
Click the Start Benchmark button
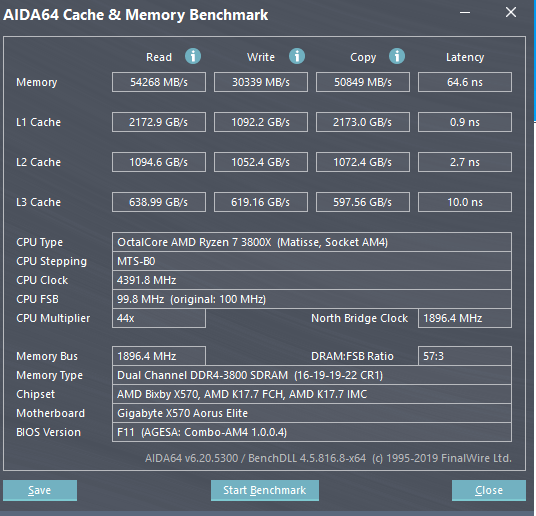[x=265, y=490]
